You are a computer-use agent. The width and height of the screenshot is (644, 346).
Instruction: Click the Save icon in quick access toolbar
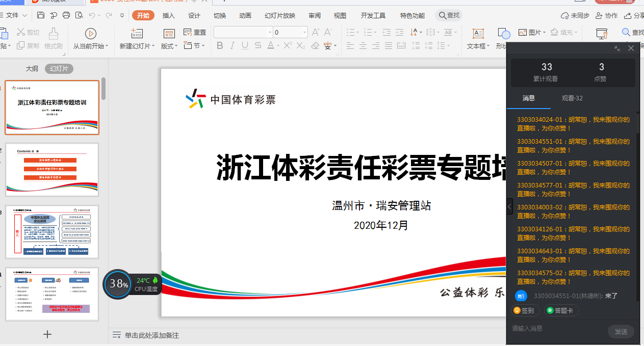[41, 15]
